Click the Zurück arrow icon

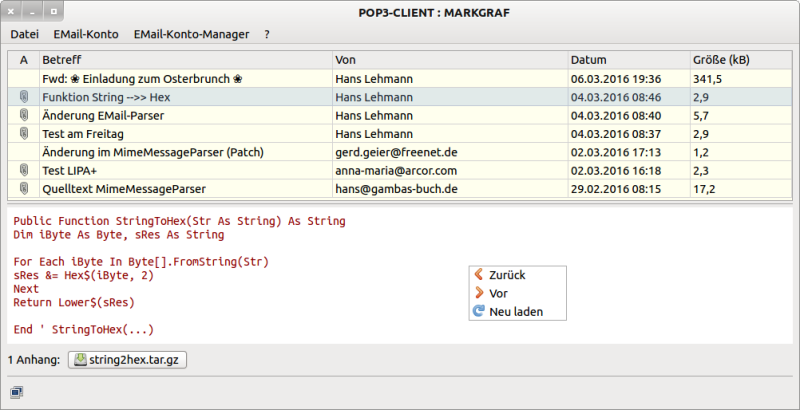click(x=478, y=275)
